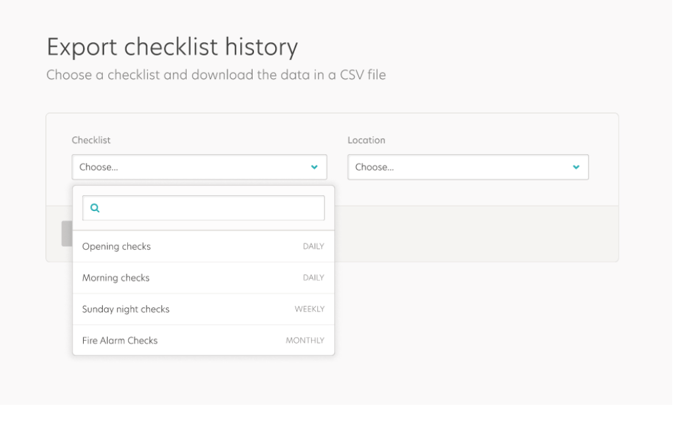Click the Checklist field label

click(x=91, y=140)
